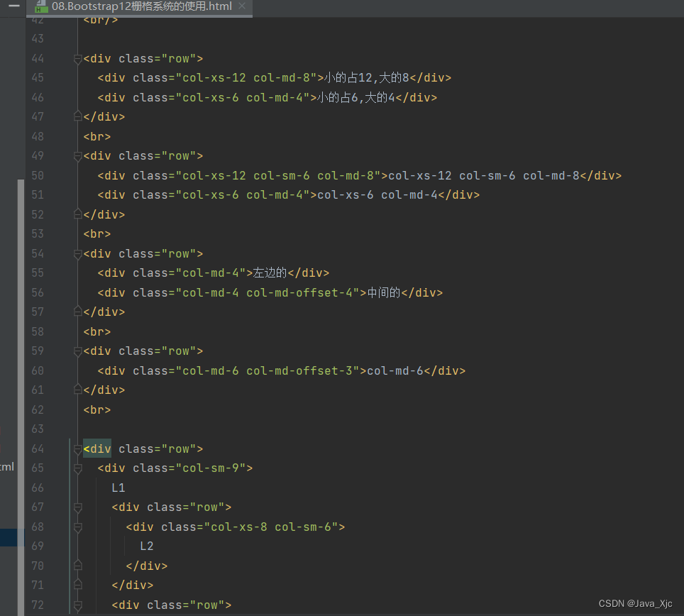Image resolution: width=684 pixels, height=616 pixels.
Task: Close the 08.Bootstrap12 html editor tab
Action: point(242,6)
